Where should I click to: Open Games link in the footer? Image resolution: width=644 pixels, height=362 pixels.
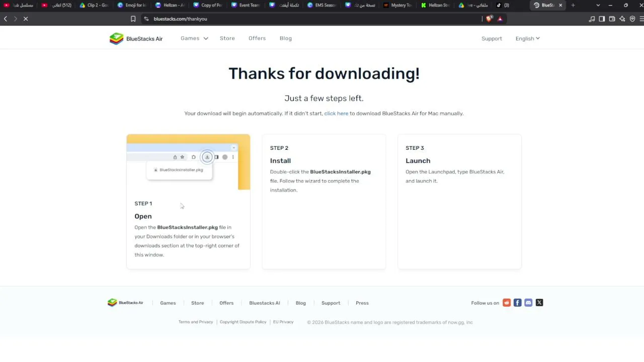pos(168,303)
